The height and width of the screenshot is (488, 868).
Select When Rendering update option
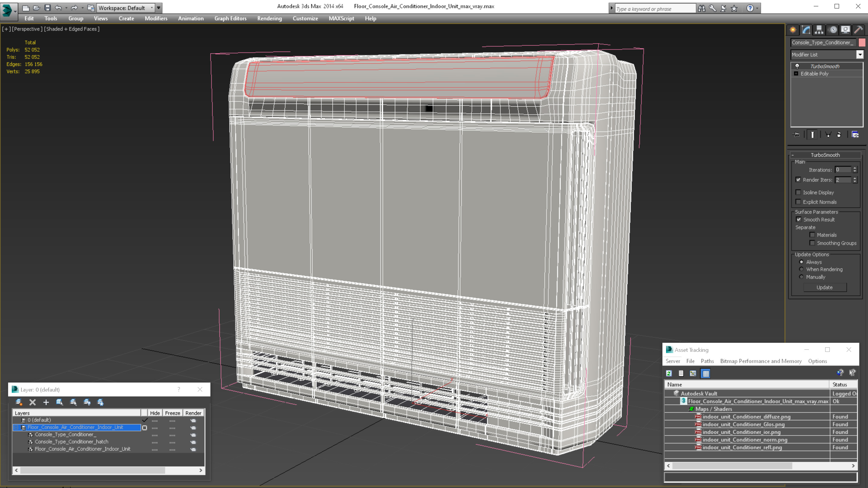(x=802, y=269)
